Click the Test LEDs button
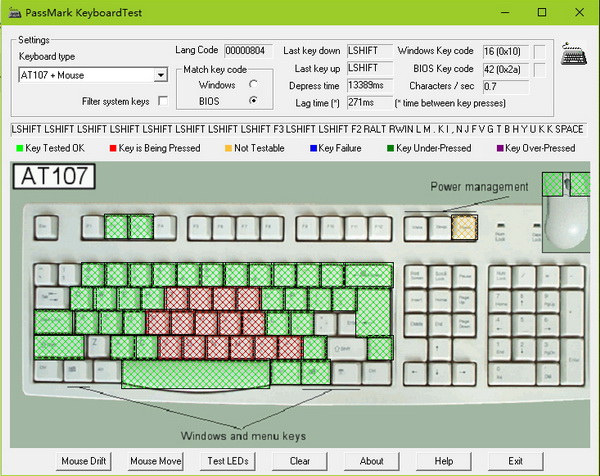 tap(228, 461)
